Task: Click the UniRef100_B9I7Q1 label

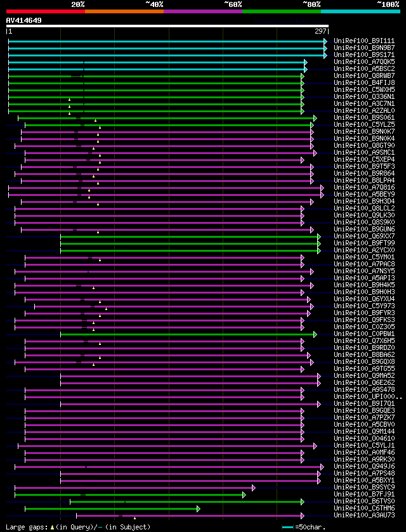Action: 364,404
